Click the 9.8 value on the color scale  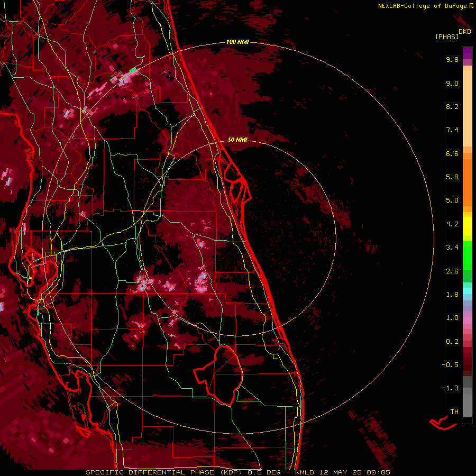[x=452, y=59]
